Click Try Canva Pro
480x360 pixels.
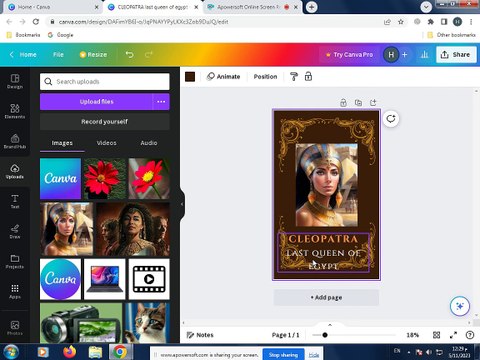click(x=350, y=54)
